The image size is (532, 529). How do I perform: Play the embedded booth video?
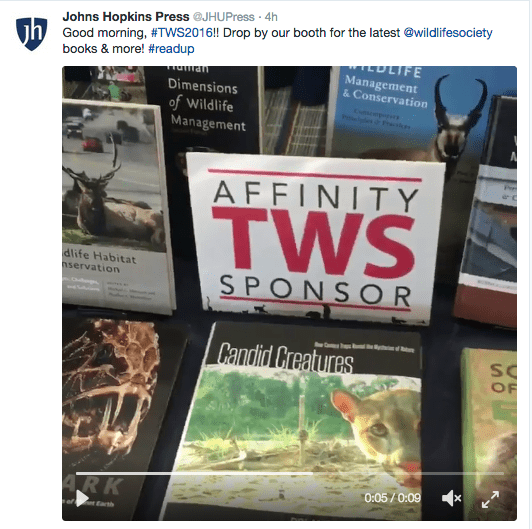82,498
